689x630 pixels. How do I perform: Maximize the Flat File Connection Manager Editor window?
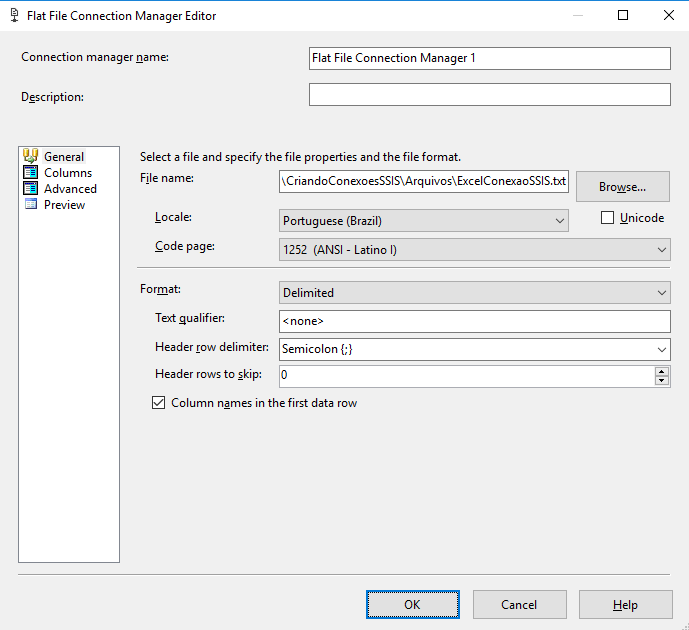click(623, 15)
